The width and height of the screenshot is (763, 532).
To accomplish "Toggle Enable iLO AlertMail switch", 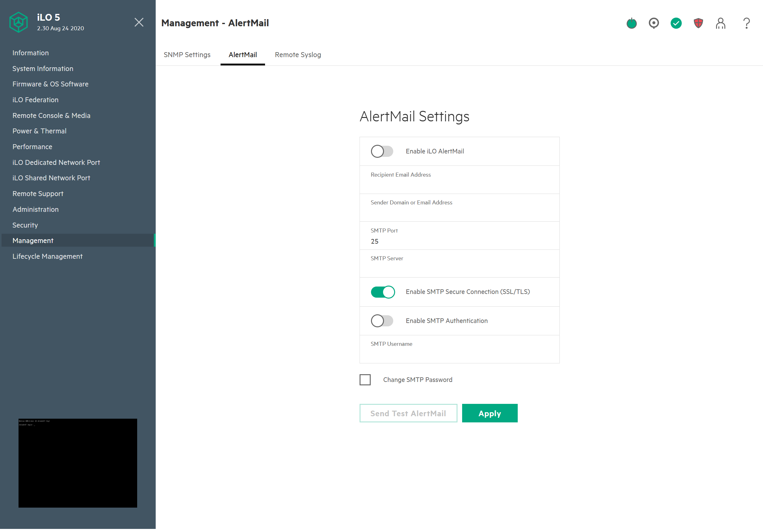I will click(382, 151).
